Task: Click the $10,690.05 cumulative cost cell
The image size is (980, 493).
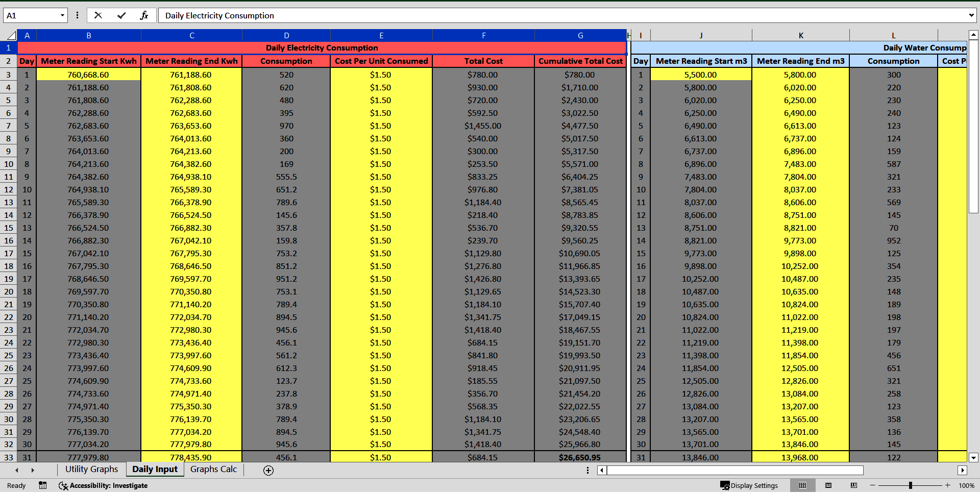Action: (x=580, y=253)
